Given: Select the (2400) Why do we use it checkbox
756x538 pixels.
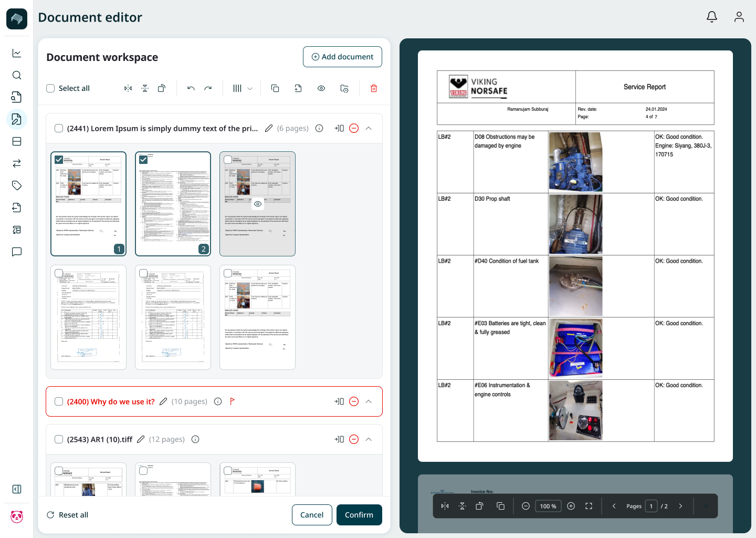Looking at the screenshot, I should tap(59, 401).
